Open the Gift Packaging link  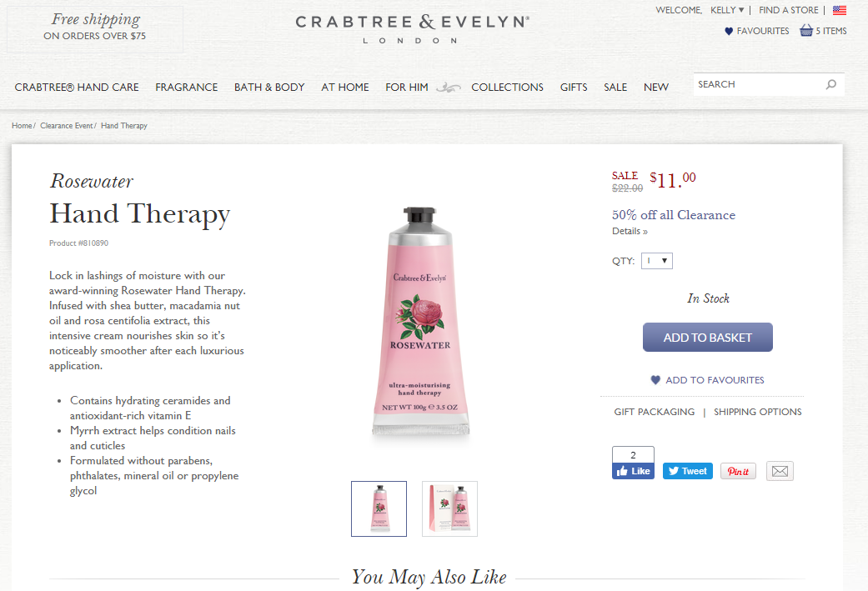pyautogui.click(x=654, y=412)
